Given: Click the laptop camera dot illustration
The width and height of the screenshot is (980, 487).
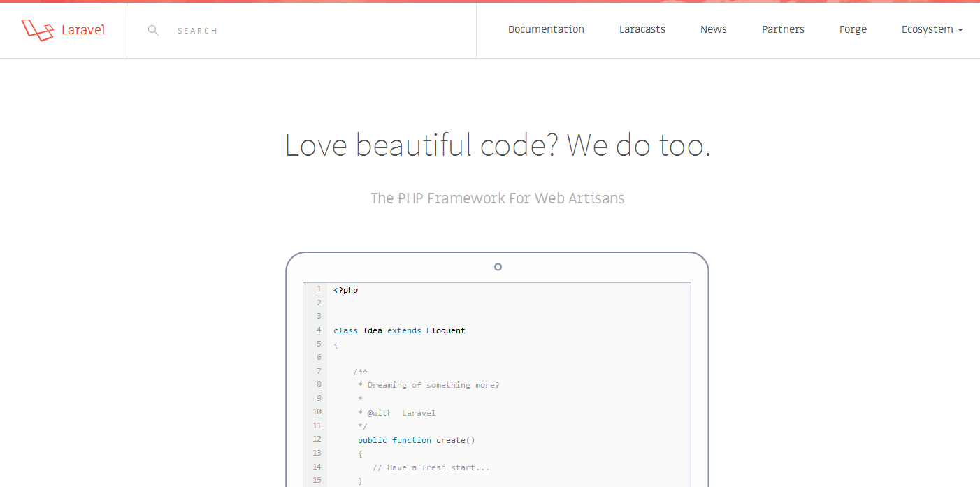Looking at the screenshot, I should coord(498,267).
